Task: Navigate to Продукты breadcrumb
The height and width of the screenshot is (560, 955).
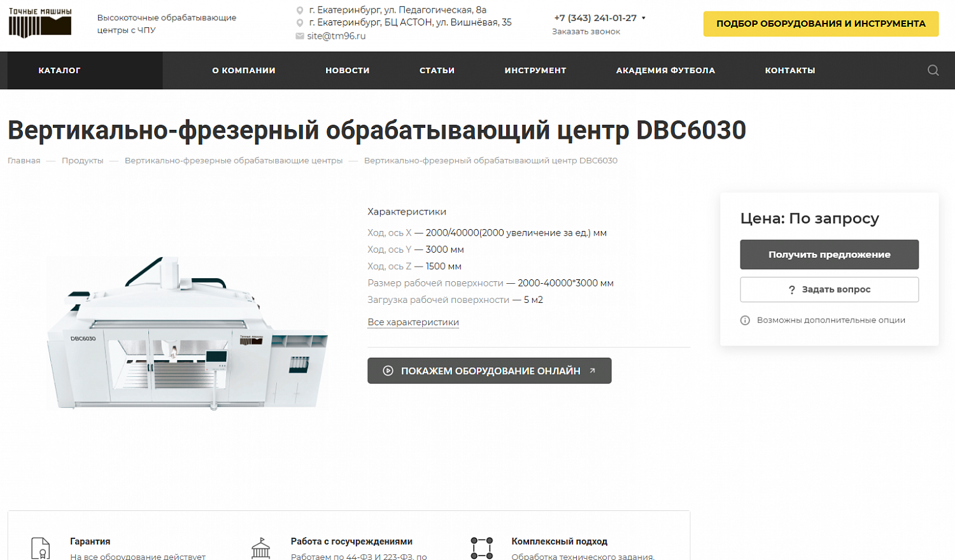Action: (82, 160)
